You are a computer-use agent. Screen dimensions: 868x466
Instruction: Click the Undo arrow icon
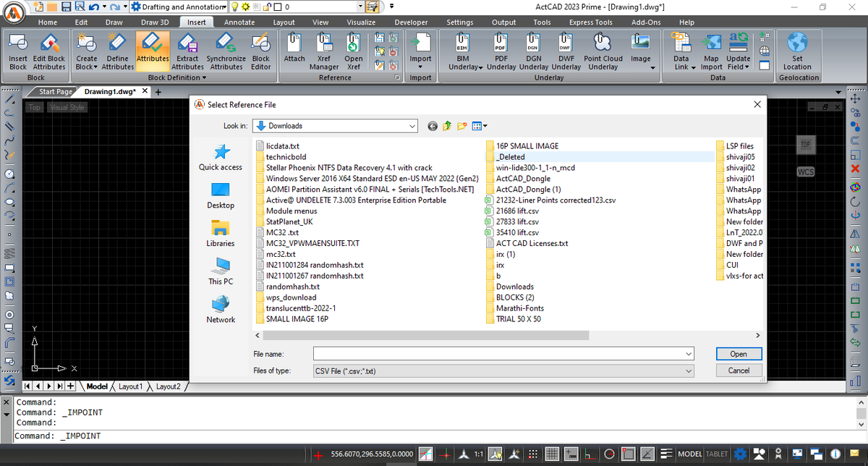(93, 7)
